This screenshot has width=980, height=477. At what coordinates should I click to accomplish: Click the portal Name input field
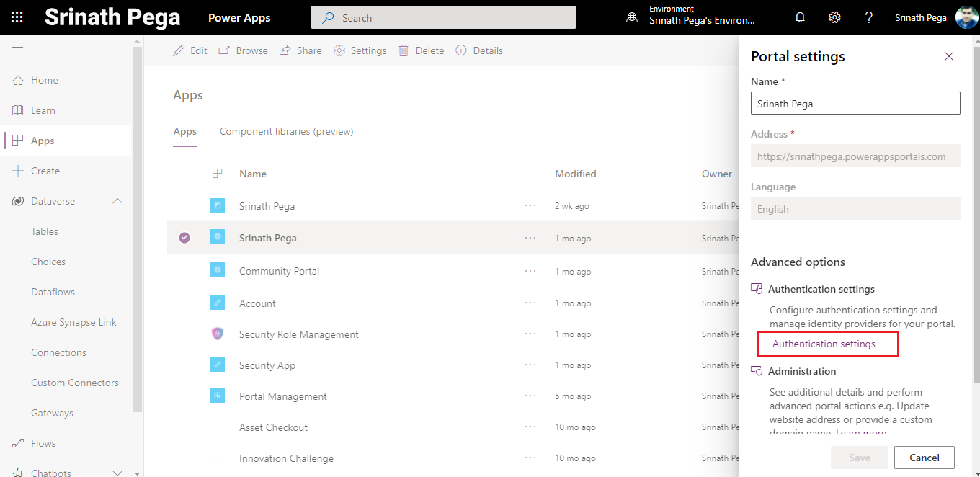(x=855, y=103)
